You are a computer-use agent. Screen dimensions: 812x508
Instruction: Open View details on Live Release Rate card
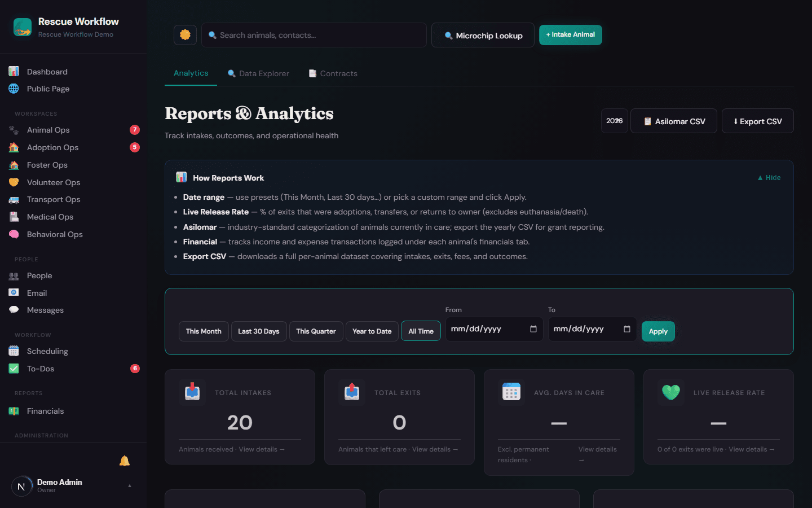coord(752,449)
